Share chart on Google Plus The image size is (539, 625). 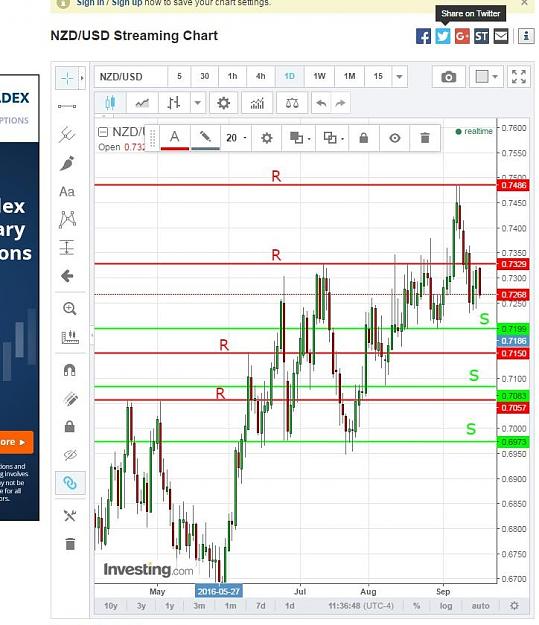(x=462, y=36)
